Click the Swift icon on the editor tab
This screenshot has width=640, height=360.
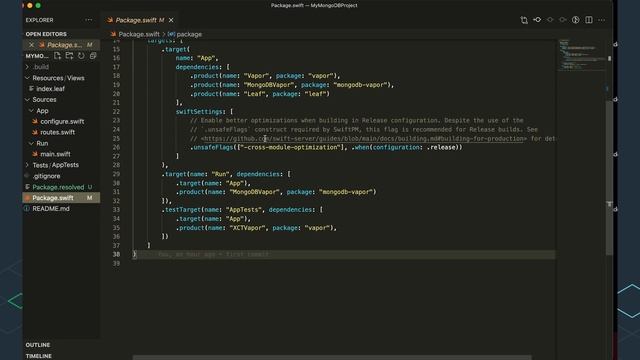pos(110,20)
